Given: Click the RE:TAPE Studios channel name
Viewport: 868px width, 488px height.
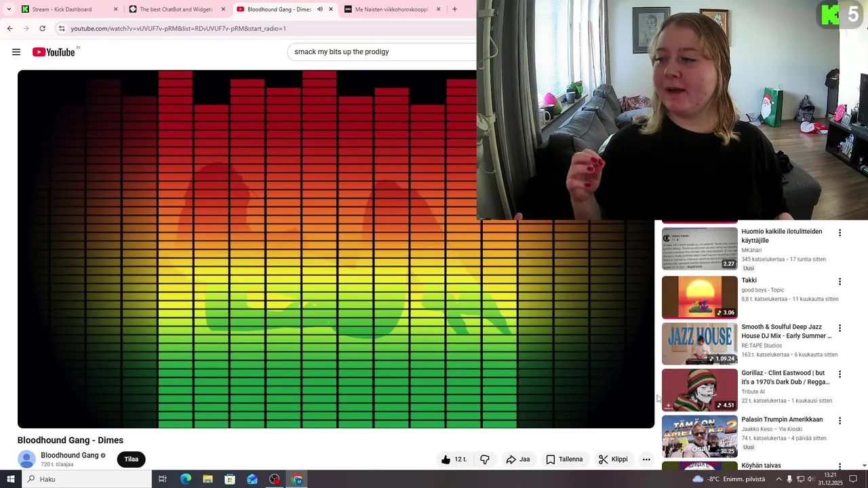Looking at the screenshot, I should (x=762, y=346).
